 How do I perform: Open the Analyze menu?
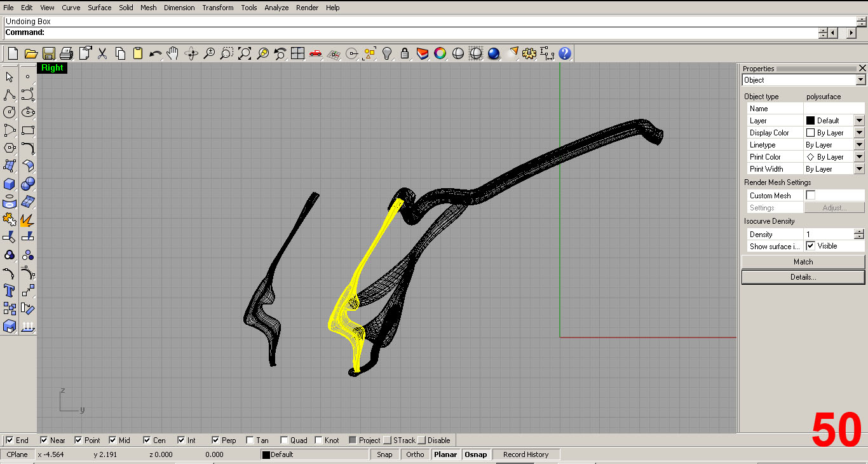pyautogui.click(x=276, y=8)
